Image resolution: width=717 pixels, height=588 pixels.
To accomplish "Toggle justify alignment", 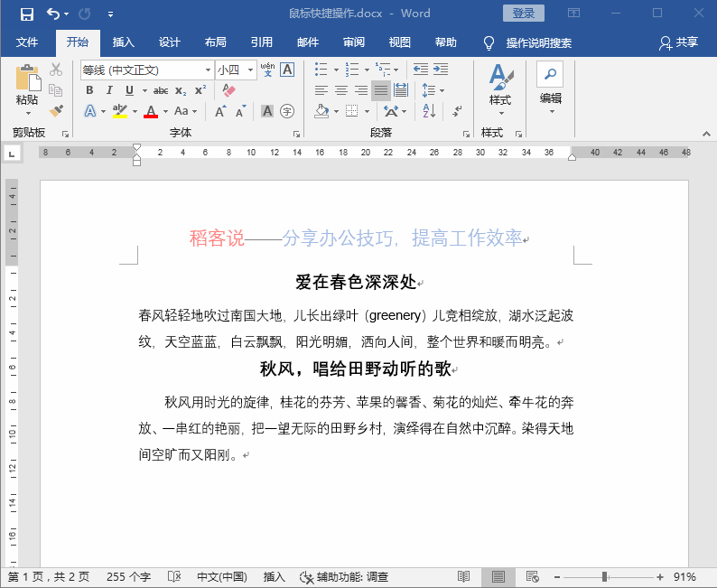I will [381, 90].
